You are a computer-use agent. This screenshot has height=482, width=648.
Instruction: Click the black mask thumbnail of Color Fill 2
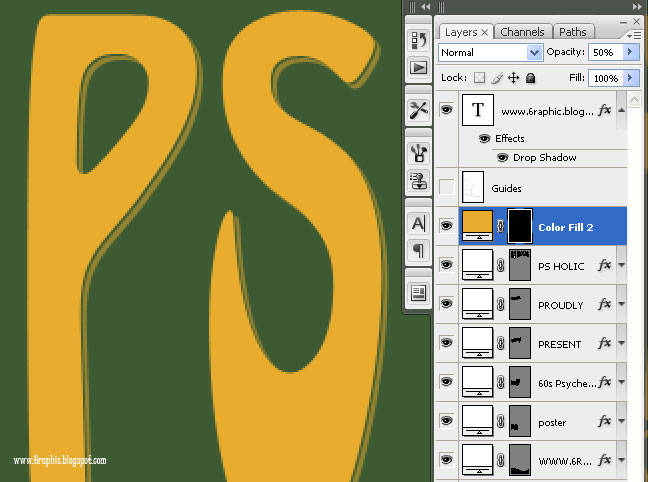[520, 226]
